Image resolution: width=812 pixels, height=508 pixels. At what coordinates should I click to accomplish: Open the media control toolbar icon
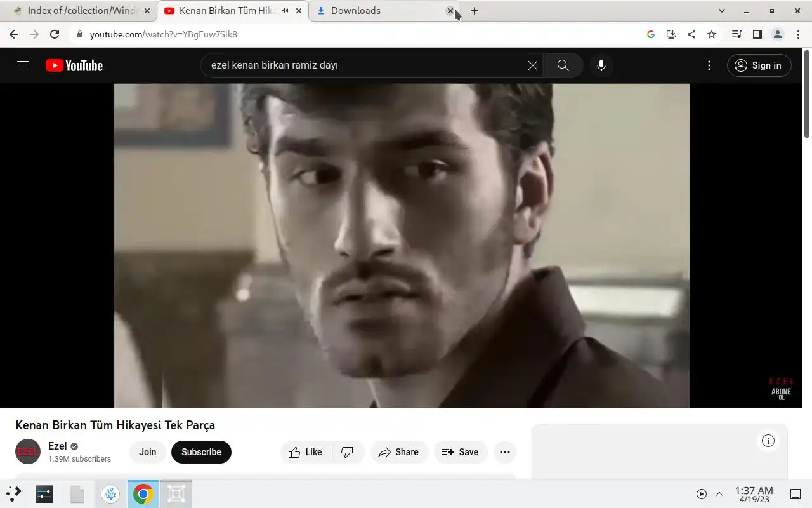[x=737, y=34]
